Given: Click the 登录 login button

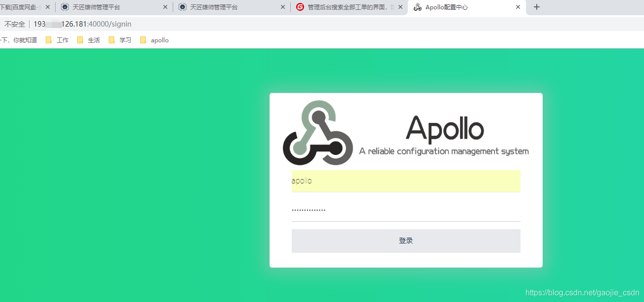Looking at the screenshot, I should [406, 241].
